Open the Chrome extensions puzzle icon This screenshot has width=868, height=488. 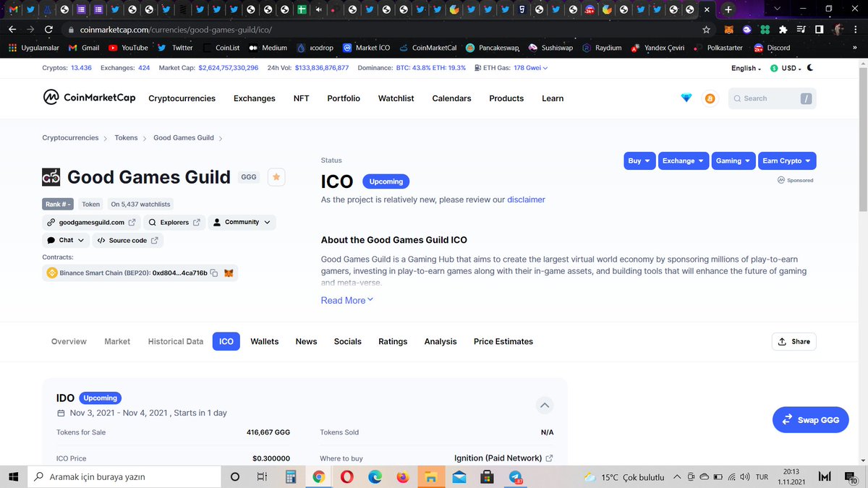pyautogui.click(x=783, y=30)
